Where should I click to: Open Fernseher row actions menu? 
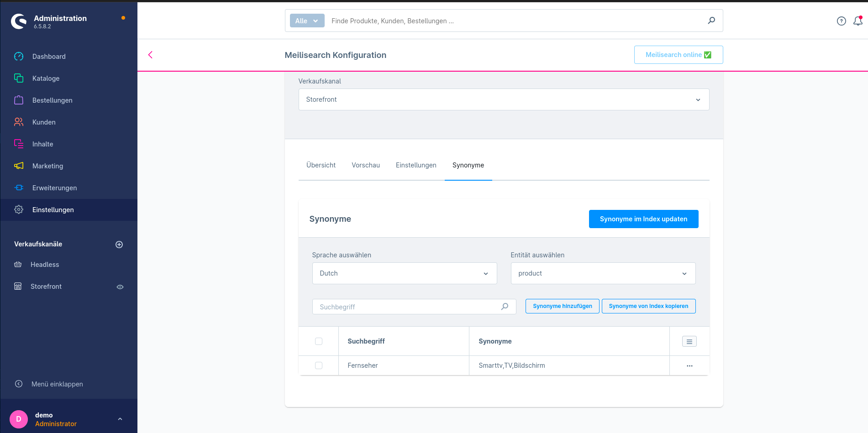click(x=689, y=366)
